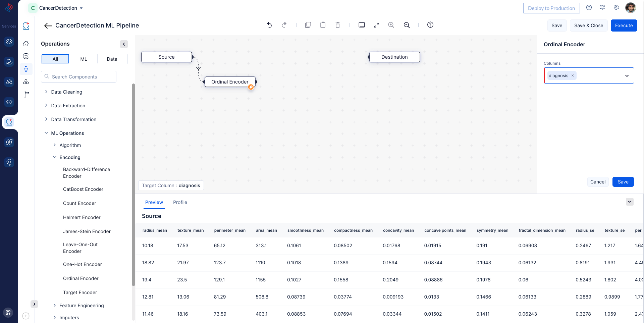Go back using the arrow beside the pipeline title

click(x=48, y=26)
